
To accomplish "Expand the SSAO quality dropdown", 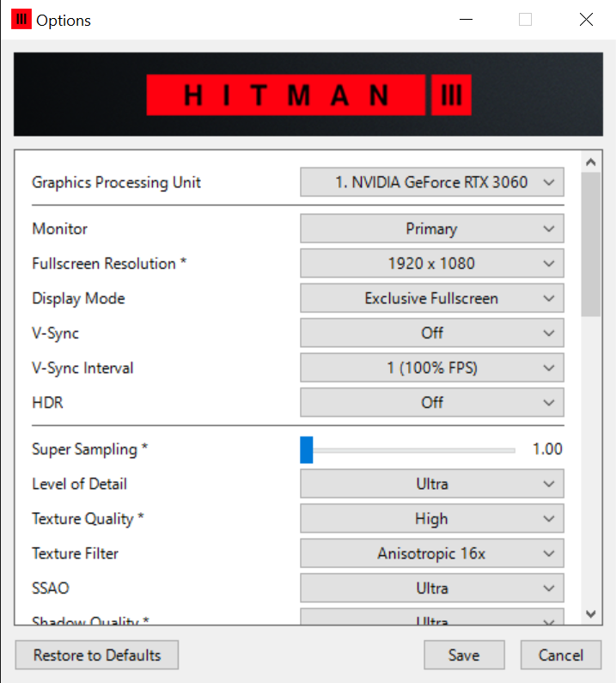I will (x=431, y=588).
